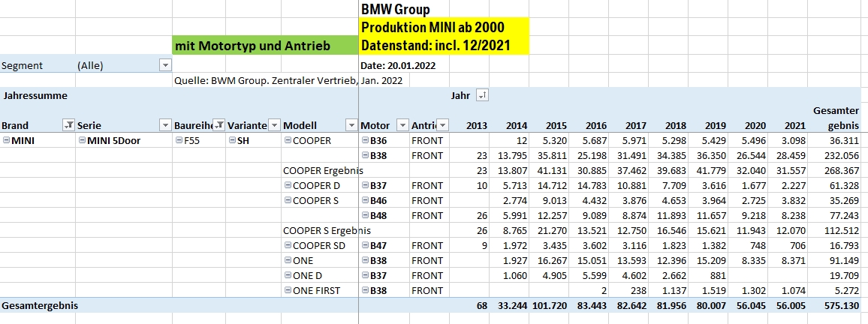Viewport: 868px width, 324px height.
Task: Open the Antrieb field dropdown arrow
Action: 443,125
